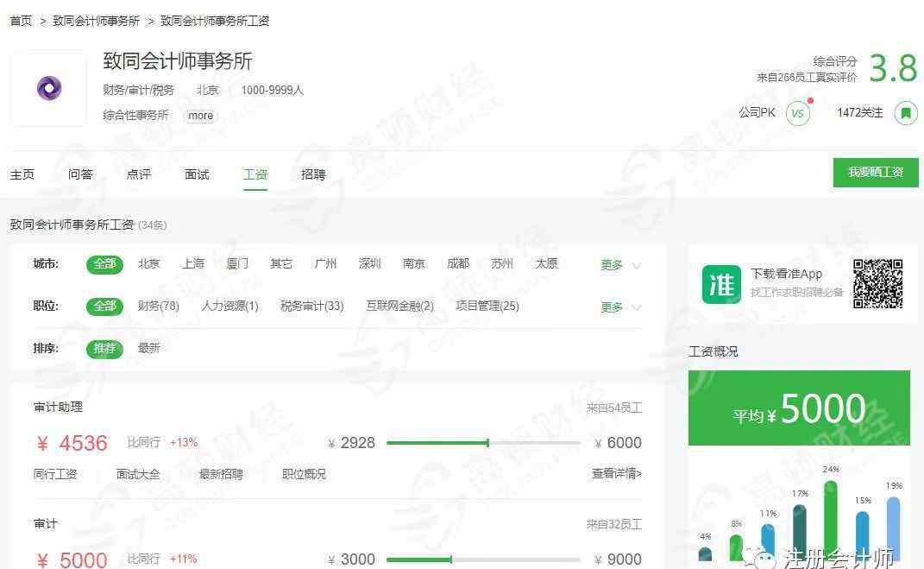The width and height of the screenshot is (924, 569).
Task: Filter by position 财务(78)
Action: point(159,306)
